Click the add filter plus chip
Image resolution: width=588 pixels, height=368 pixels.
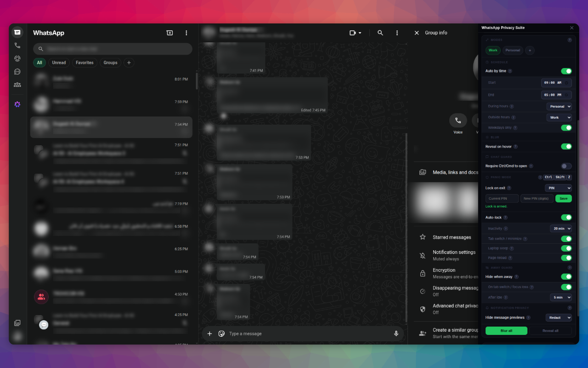129,63
